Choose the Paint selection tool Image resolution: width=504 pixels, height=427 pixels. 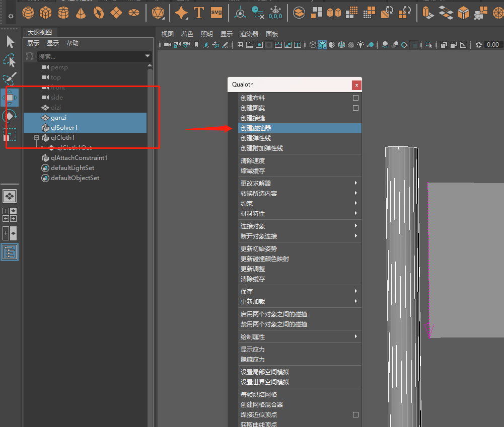coord(10,78)
